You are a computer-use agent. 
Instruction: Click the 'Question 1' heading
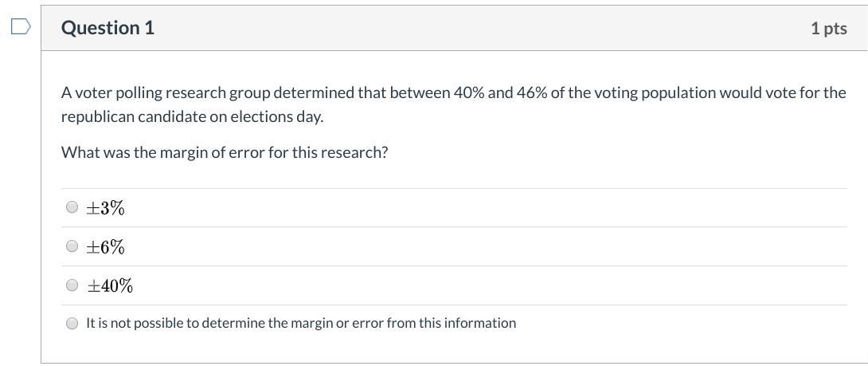(x=108, y=28)
